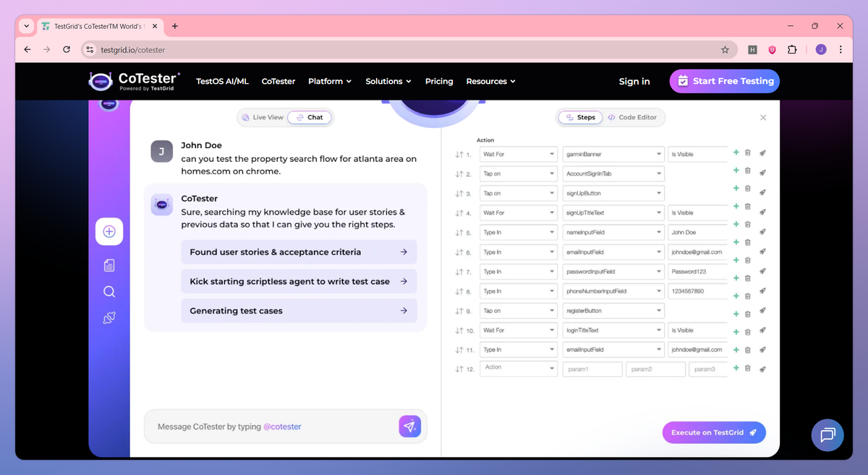The image size is (868, 475).
Task: Run step 3 with its rocket icon
Action: [762, 192]
